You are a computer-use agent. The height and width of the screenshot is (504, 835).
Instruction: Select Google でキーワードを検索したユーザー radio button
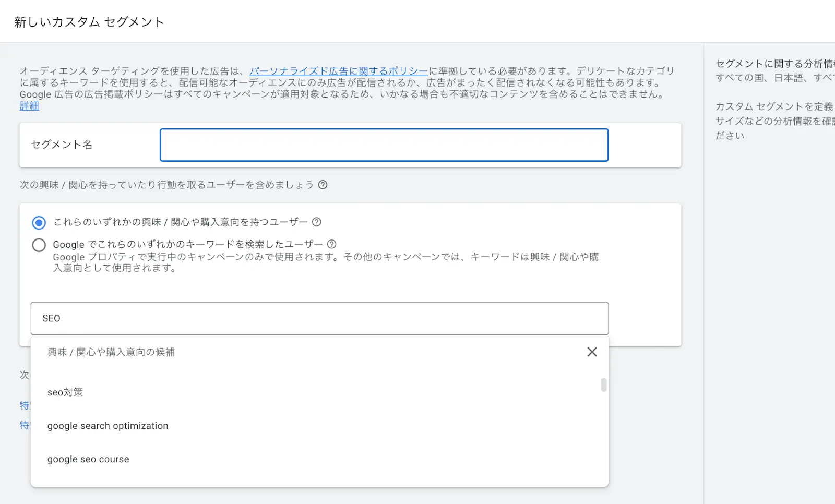(39, 245)
